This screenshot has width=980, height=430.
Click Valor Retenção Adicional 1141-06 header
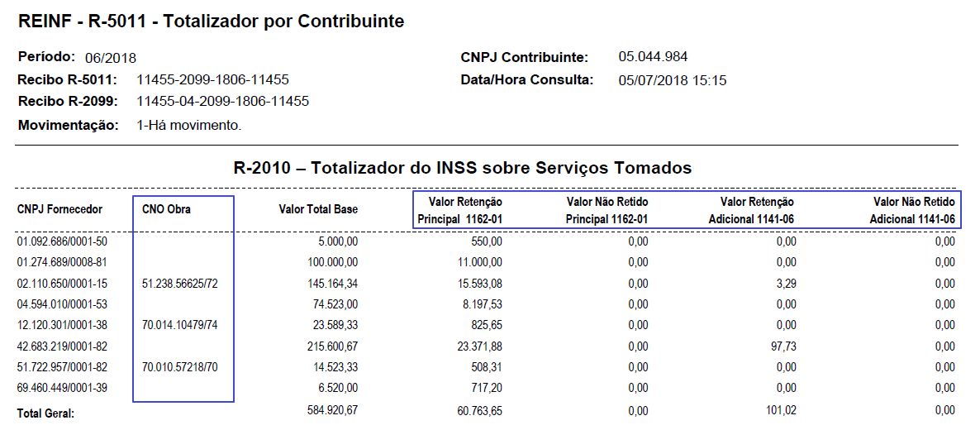[751, 211]
